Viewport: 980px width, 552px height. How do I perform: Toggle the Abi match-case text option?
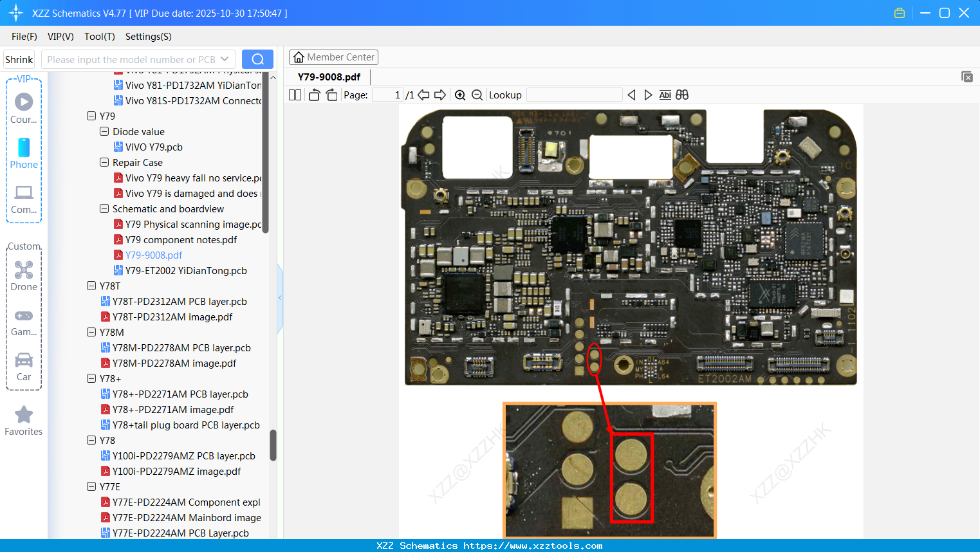pyautogui.click(x=665, y=95)
